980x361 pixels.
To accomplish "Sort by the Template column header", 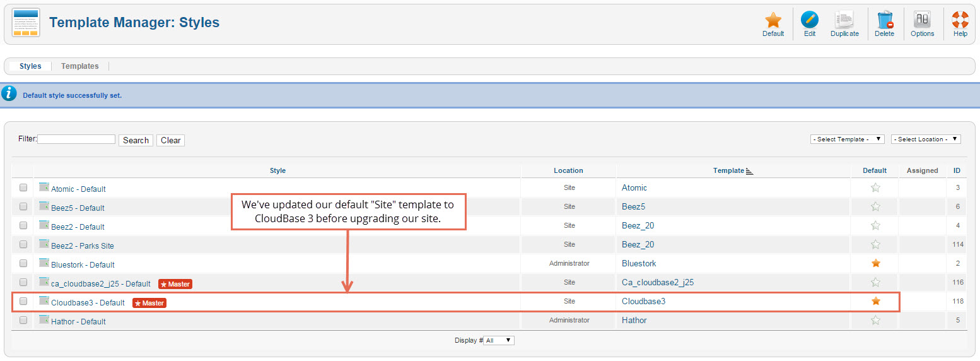I will [728, 170].
